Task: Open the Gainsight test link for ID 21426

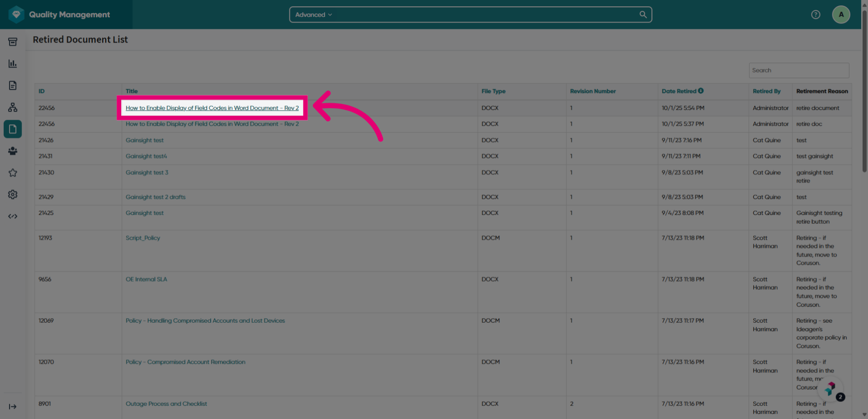Action: (145, 140)
